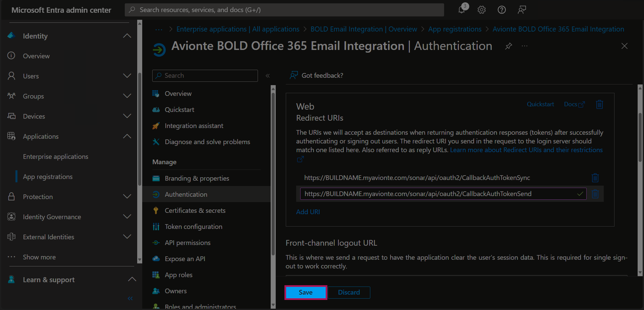The width and height of the screenshot is (644, 310).
Task: Expand the Identity Governance section
Action: click(x=127, y=217)
